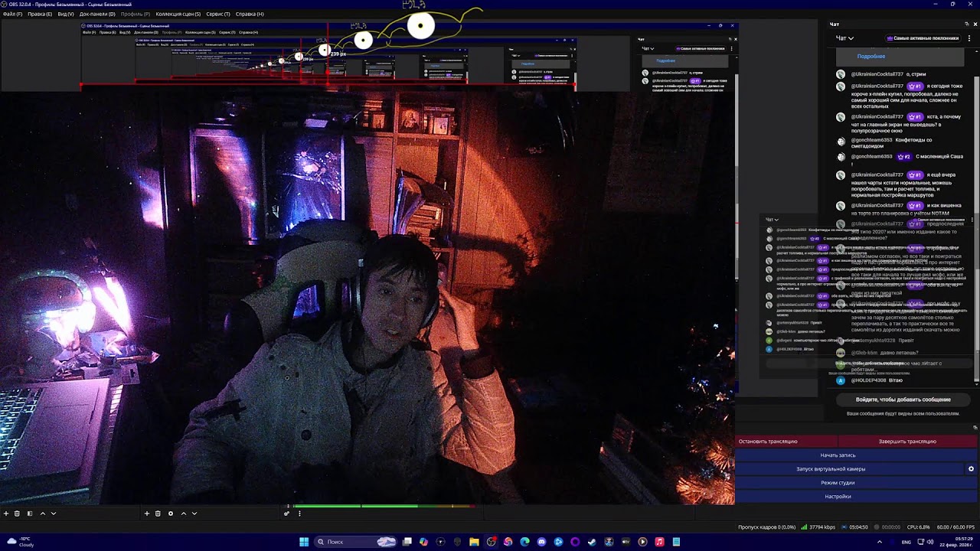Open audio mixer three-dot menu
This screenshot has width=980, height=551.
point(299,514)
